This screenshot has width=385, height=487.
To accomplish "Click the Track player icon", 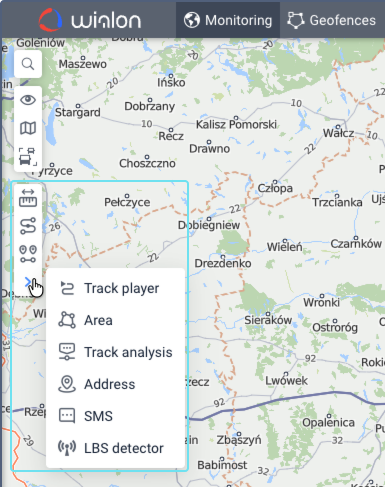I will click(67, 288).
